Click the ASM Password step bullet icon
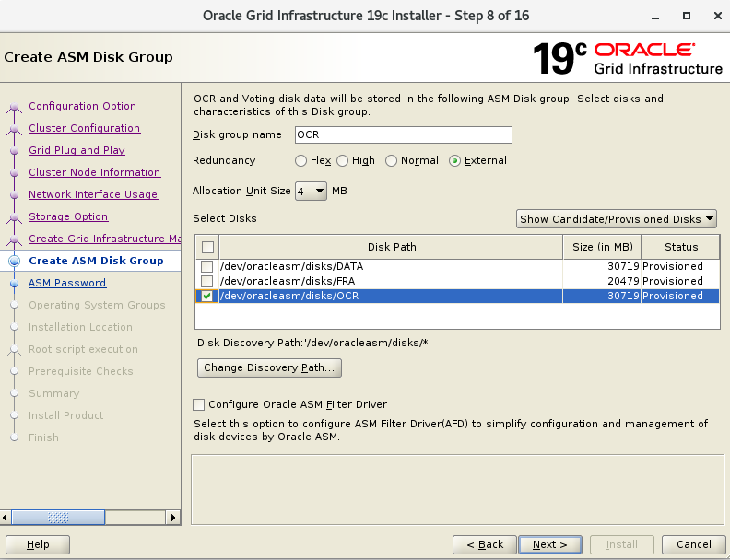 point(15,284)
